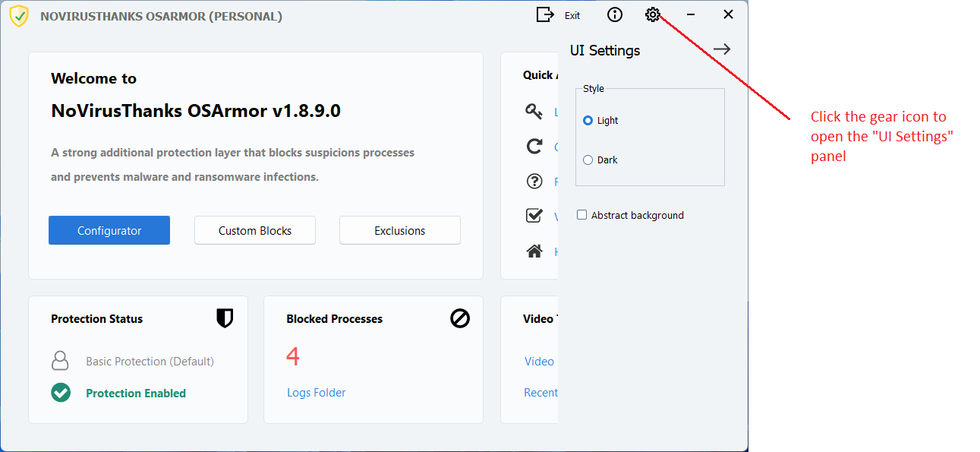
Task: Select the Dark style option
Action: point(588,160)
